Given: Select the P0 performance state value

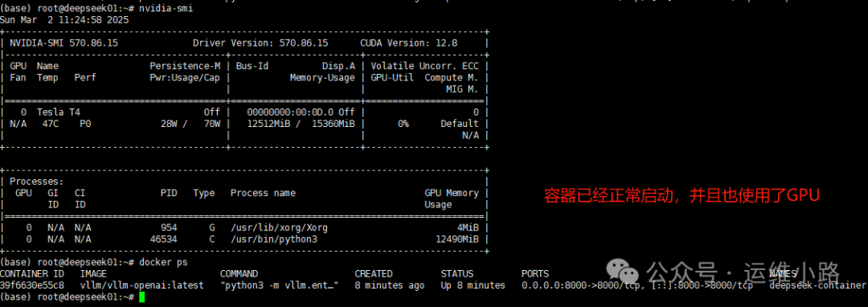Looking at the screenshot, I should pyautogui.click(x=85, y=124).
